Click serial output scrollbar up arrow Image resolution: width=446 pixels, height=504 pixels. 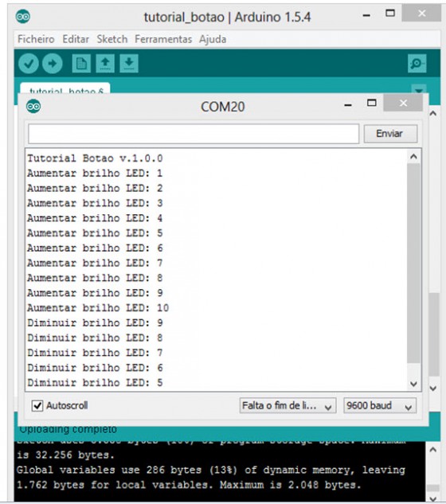(413, 157)
